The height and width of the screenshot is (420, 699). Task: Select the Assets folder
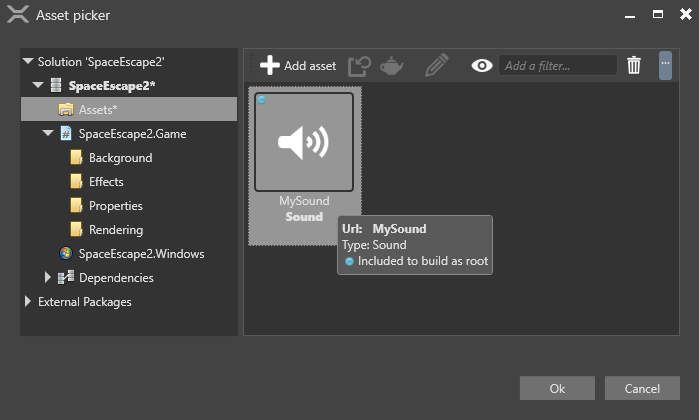(x=98, y=110)
